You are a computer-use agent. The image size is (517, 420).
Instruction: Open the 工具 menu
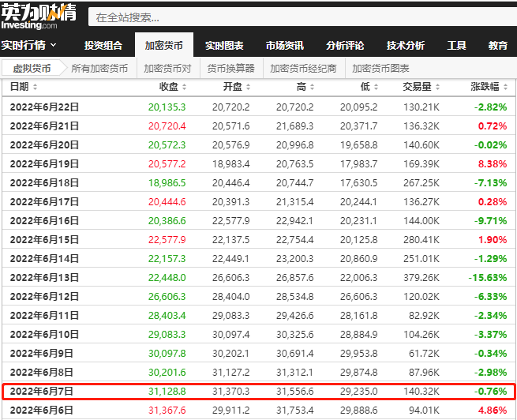[x=456, y=45]
